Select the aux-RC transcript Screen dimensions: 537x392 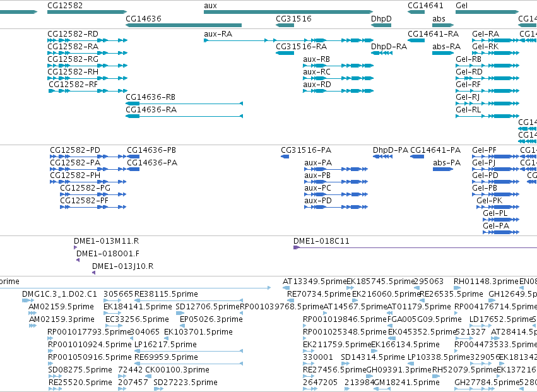pos(338,78)
